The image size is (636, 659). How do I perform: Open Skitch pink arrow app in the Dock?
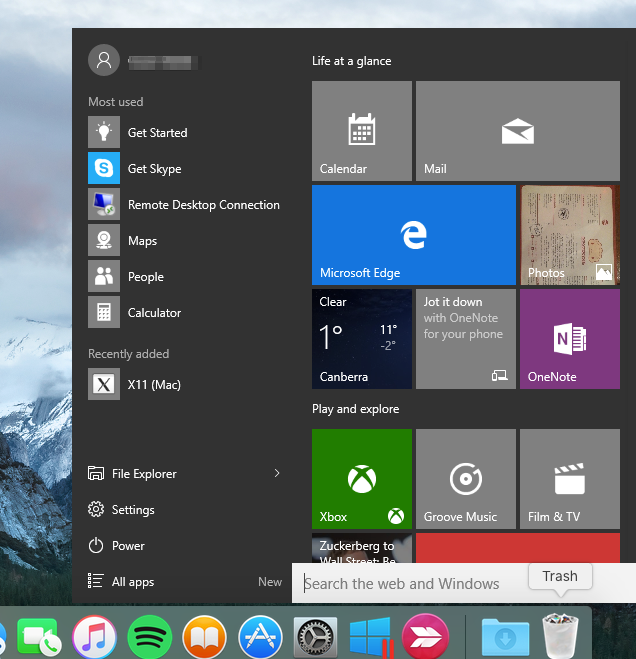tap(425, 636)
